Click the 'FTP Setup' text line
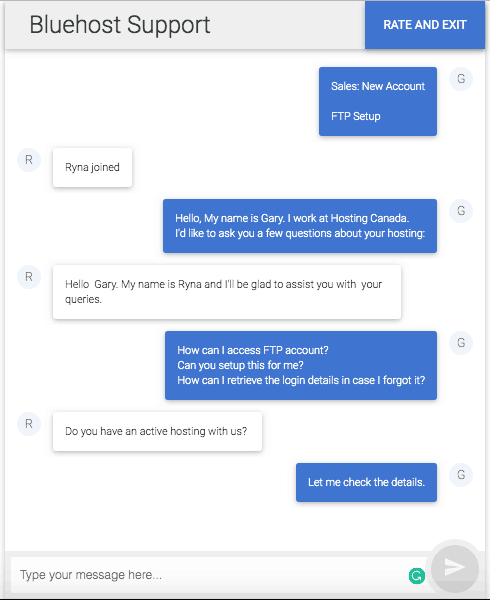The height and width of the screenshot is (600, 490). pos(356,116)
